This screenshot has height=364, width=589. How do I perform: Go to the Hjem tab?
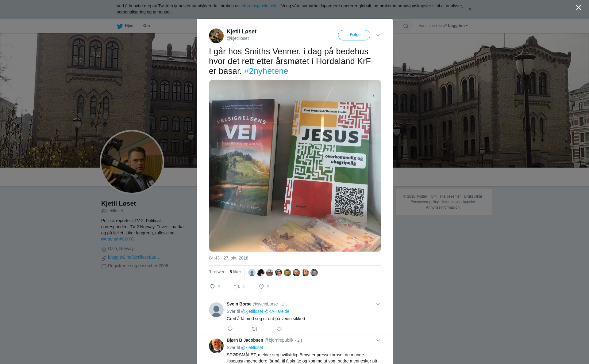pos(126,26)
